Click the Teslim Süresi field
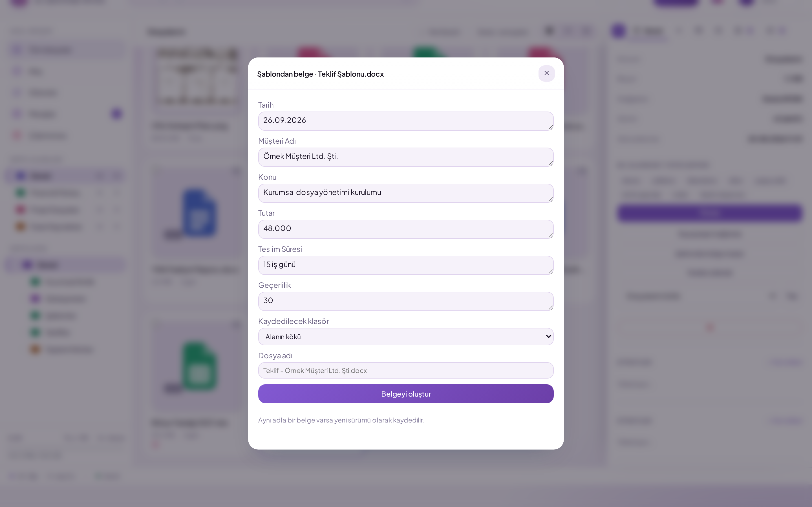812x507 pixels. 406,265
